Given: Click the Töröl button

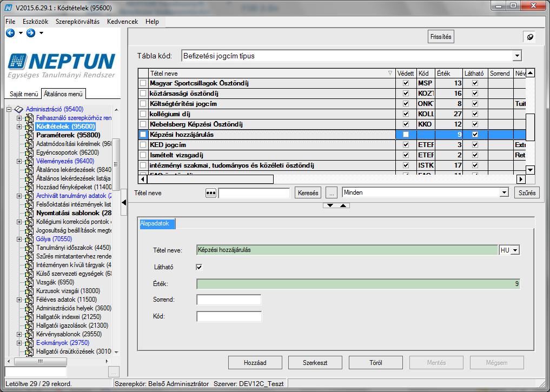Looking at the screenshot, I should [376, 363].
